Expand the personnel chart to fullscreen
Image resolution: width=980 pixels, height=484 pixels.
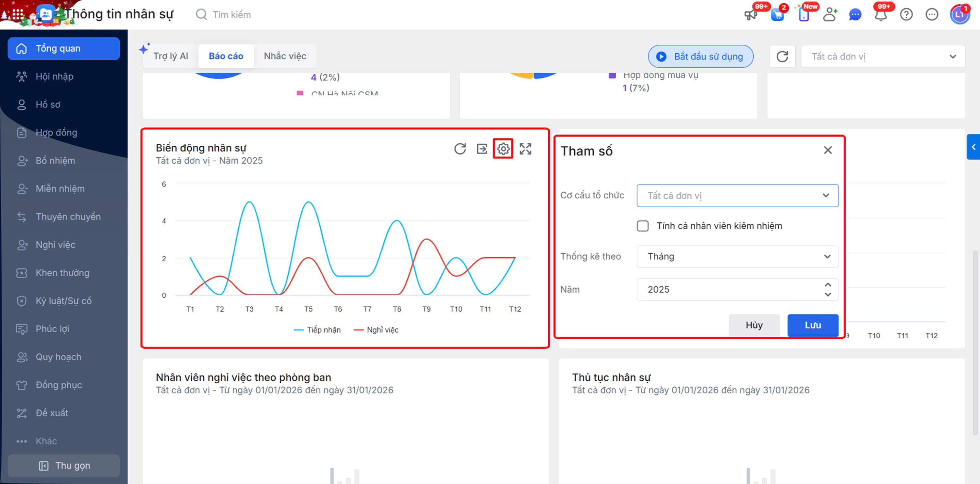click(525, 149)
